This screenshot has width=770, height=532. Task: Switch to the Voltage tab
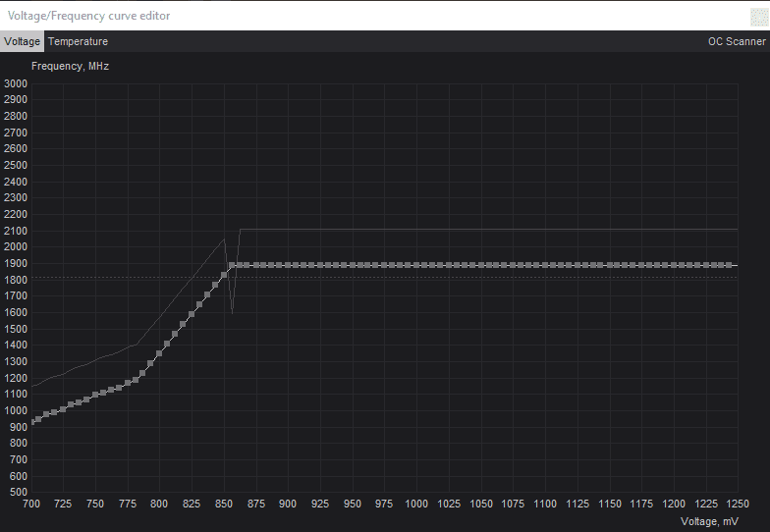tap(22, 41)
